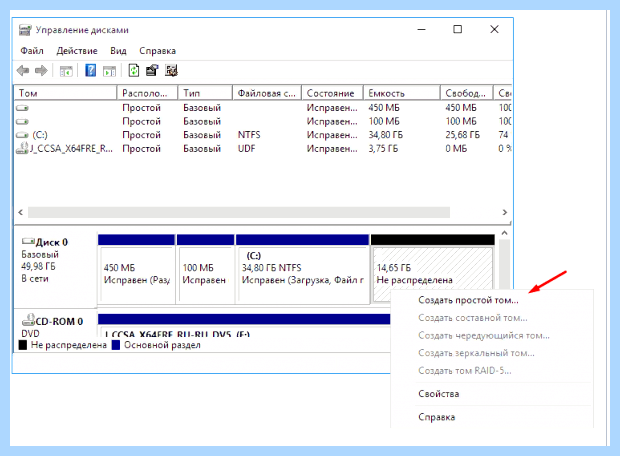Click the Refresh toolbar icon
This screenshot has height=456, width=620.
pyautogui.click(x=134, y=71)
